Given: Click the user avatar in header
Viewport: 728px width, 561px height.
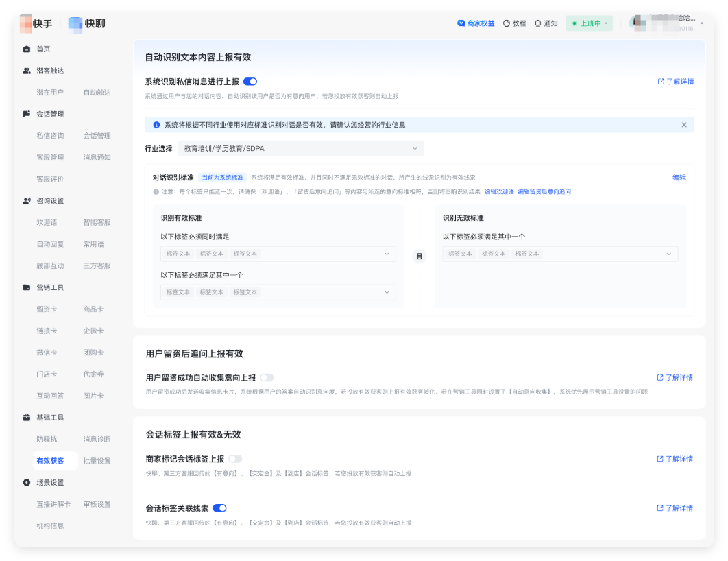Looking at the screenshot, I should (637, 23).
